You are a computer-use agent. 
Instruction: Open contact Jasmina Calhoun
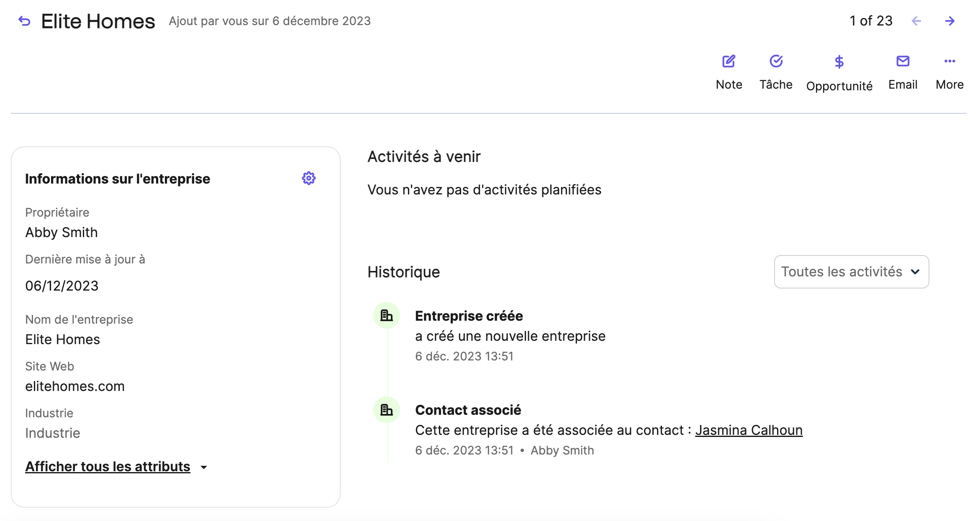coord(749,430)
